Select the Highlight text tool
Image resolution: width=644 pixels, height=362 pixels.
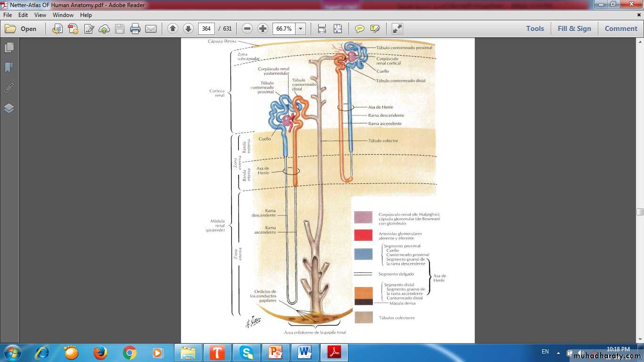coord(375,29)
